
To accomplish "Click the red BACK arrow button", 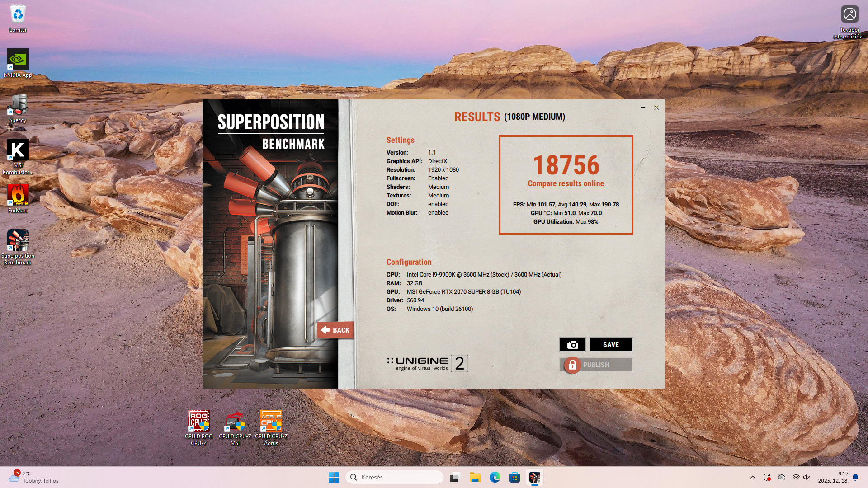I will (335, 330).
